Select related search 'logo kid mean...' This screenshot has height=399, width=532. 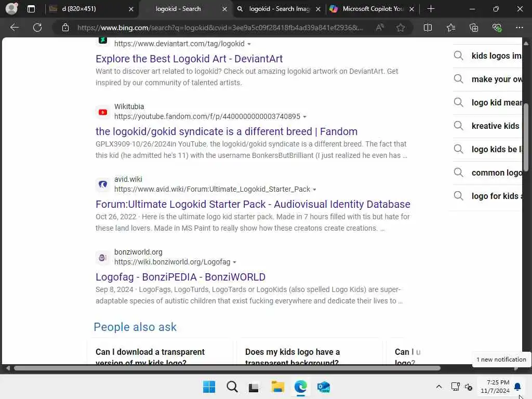[487, 102]
